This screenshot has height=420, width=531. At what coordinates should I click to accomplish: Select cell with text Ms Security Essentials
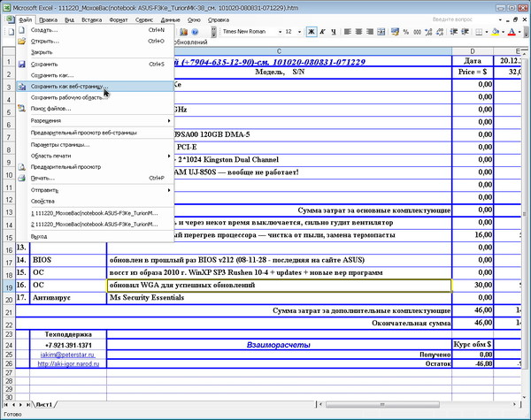click(x=279, y=298)
